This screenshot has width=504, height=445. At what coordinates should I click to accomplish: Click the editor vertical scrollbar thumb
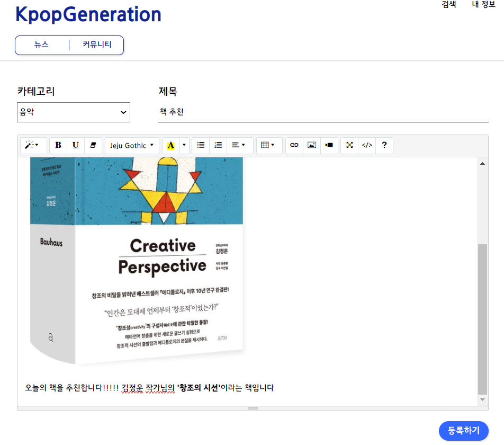[x=482, y=319]
